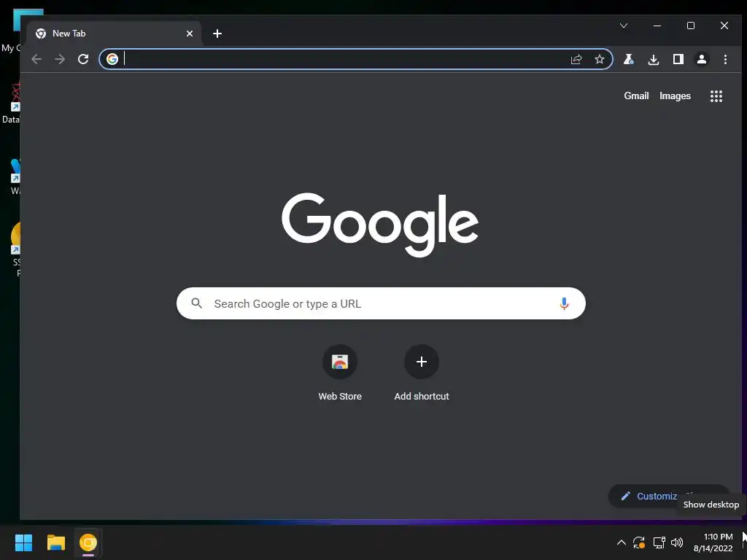This screenshot has width=747, height=560.
Task: Open Chrome Labs flask icon
Action: tap(629, 59)
